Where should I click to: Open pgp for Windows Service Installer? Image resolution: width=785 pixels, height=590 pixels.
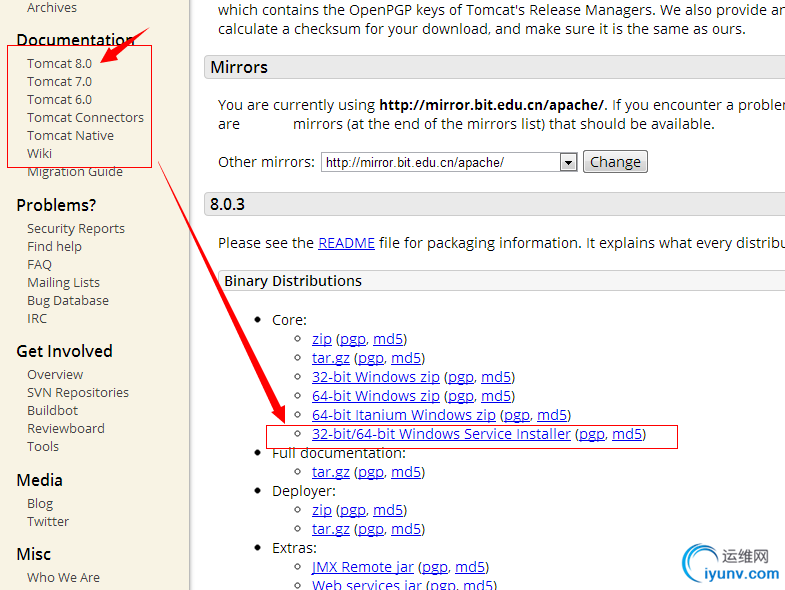click(x=592, y=435)
